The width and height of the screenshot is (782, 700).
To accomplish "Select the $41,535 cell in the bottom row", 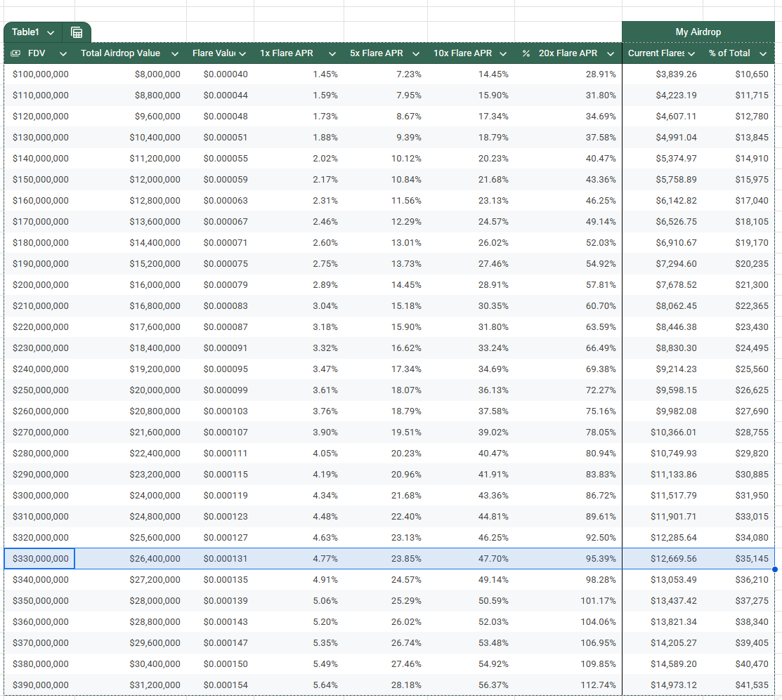I will tap(752, 685).
